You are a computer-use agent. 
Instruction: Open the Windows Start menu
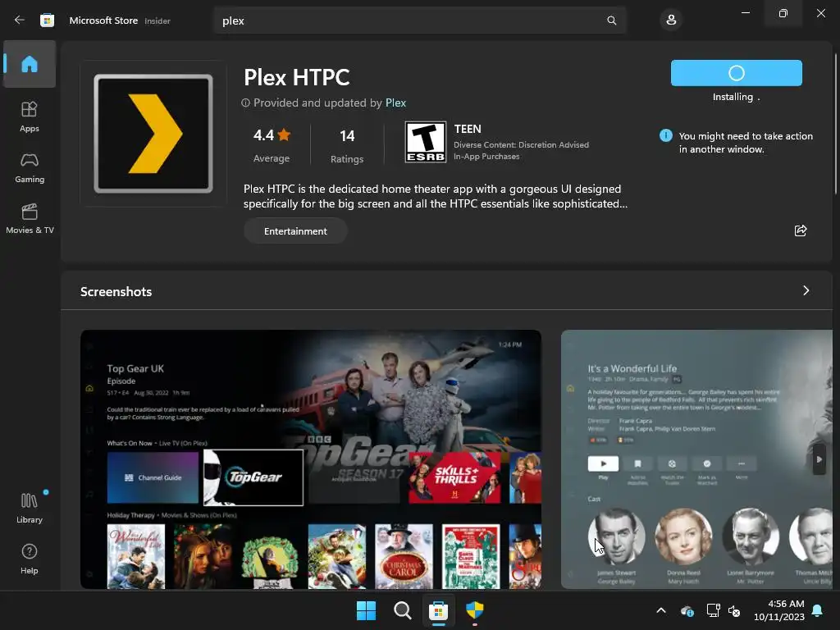pos(367,610)
